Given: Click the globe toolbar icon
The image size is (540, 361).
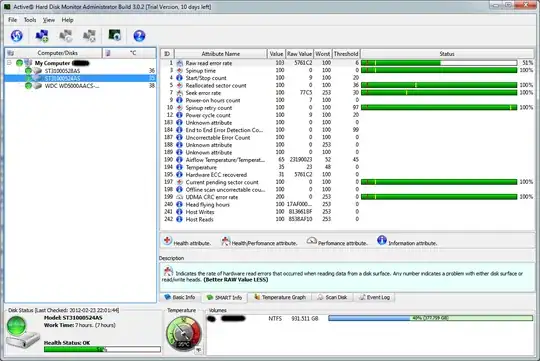Looking at the screenshot, I should pos(17,36).
